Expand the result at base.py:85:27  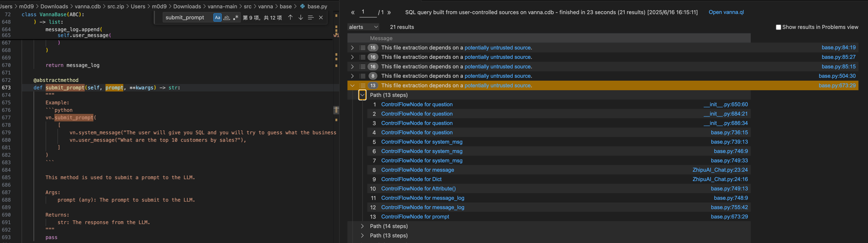point(352,57)
